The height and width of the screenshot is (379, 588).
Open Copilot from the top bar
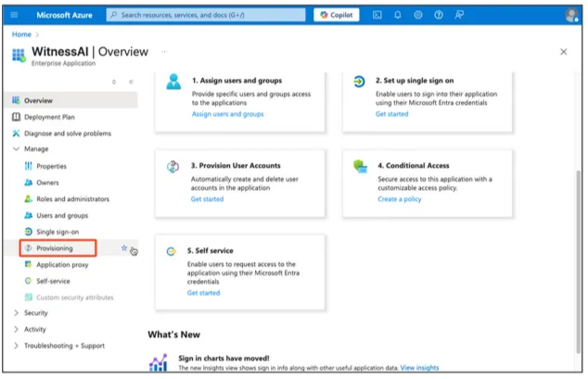pos(337,15)
